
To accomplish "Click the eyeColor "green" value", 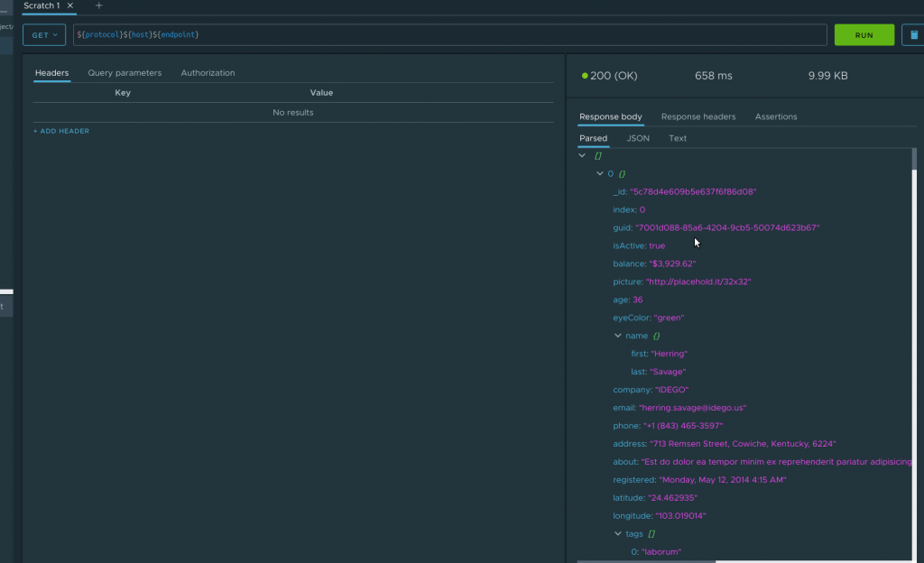I will [669, 318].
